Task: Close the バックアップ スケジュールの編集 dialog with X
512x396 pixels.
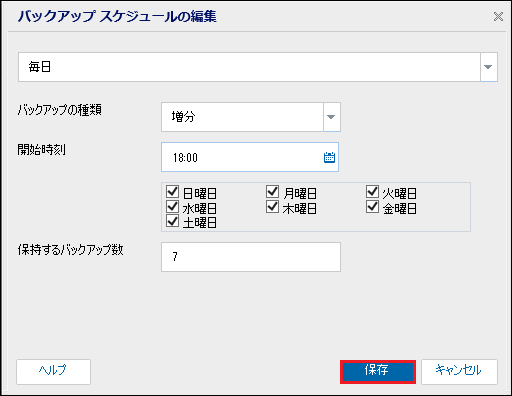Action: point(498,16)
